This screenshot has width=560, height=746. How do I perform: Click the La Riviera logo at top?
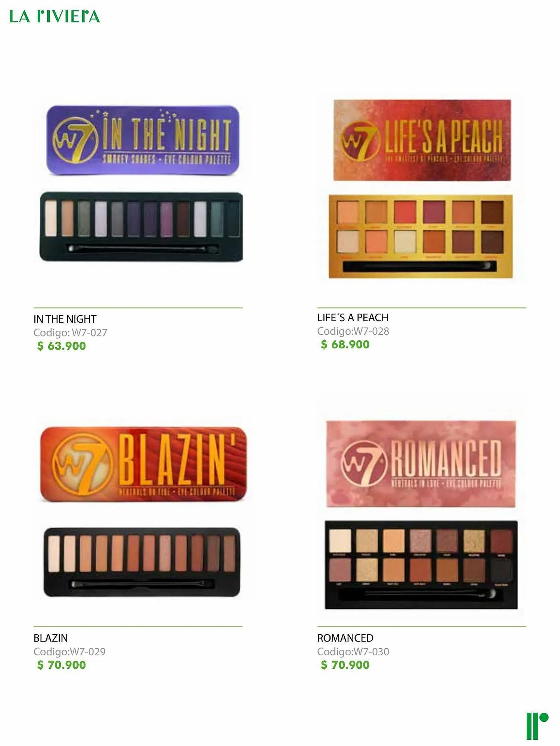[x=54, y=16]
